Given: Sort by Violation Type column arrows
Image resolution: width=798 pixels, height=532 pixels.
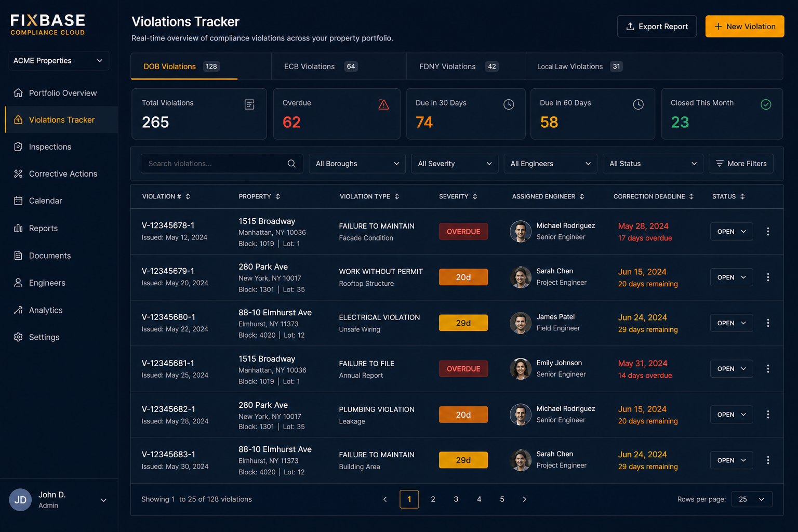Looking at the screenshot, I should [397, 196].
